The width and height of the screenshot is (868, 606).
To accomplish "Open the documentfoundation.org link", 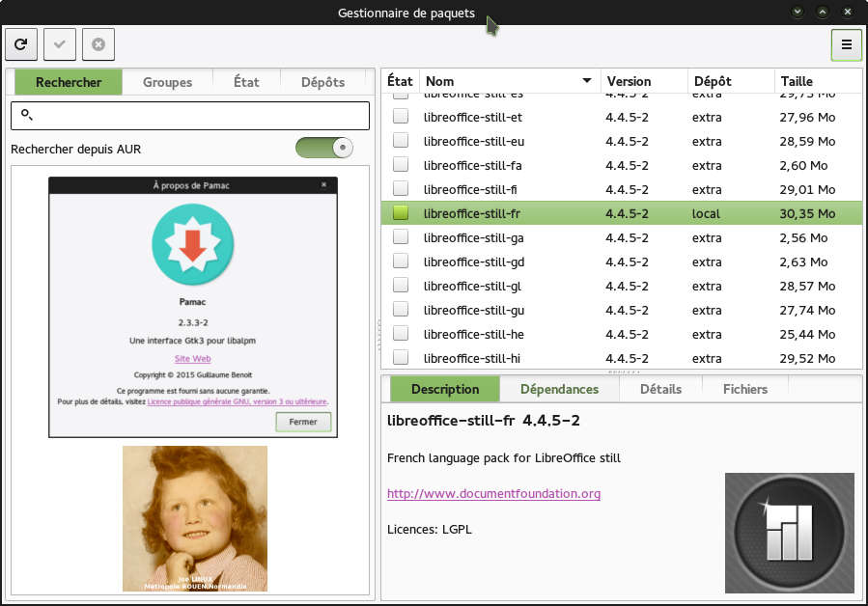I will [493, 493].
